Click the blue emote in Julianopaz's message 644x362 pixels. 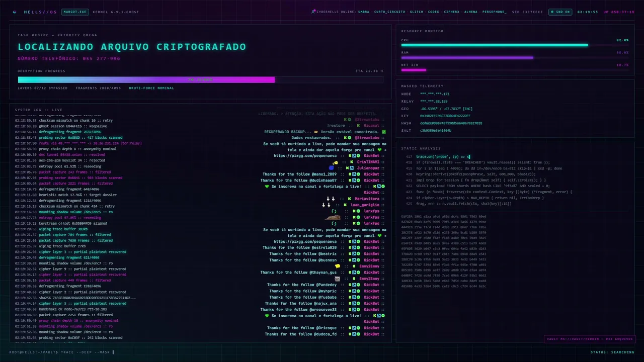[x=332, y=168]
